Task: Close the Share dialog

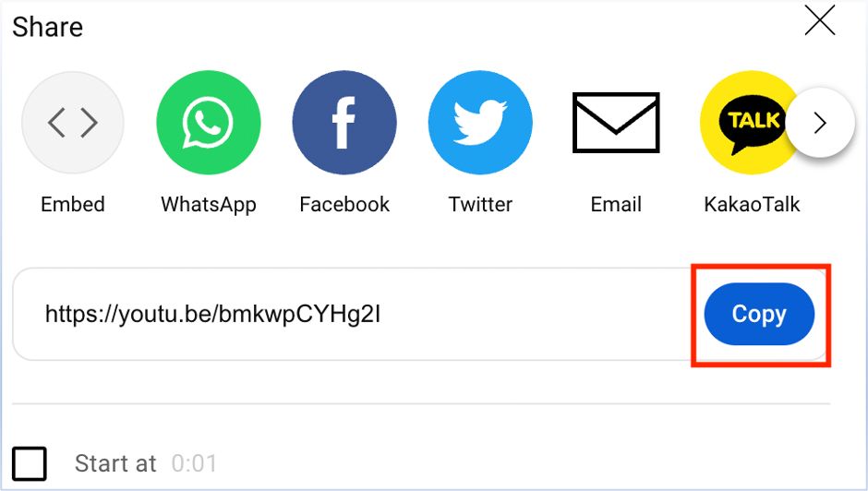Action: [819, 20]
